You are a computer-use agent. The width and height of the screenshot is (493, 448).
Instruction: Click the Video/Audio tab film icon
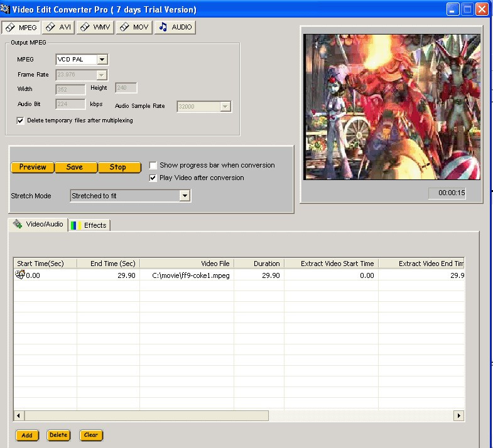coord(18,224)
